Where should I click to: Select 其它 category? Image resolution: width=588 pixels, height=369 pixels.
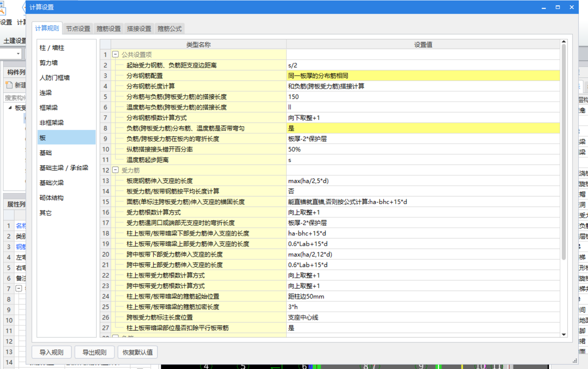tap(66, 213)
